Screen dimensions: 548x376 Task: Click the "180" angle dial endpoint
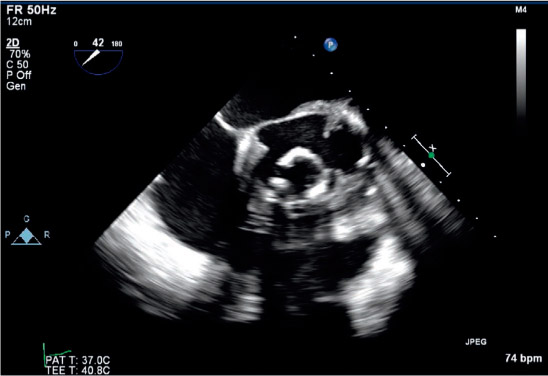point(116,44)
